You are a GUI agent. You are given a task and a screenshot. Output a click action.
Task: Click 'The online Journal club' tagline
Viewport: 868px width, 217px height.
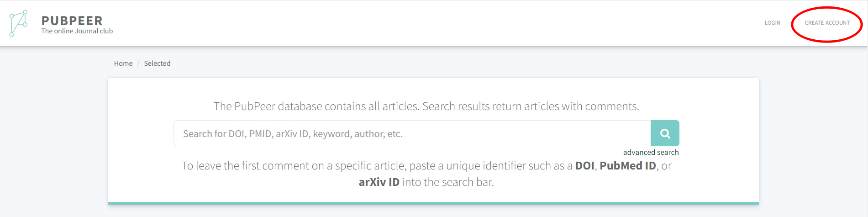[x=77, y=31]
